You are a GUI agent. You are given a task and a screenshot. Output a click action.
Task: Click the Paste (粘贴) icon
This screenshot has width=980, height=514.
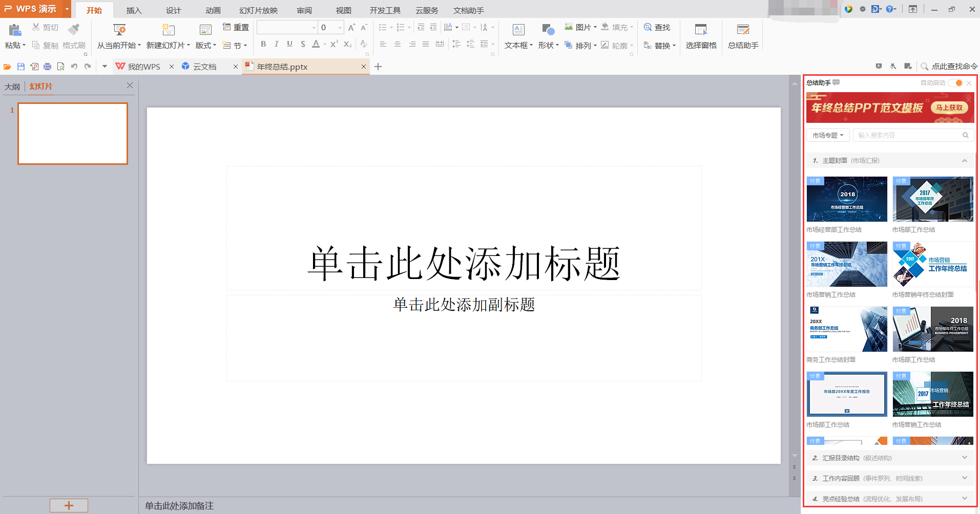[15, 30]
